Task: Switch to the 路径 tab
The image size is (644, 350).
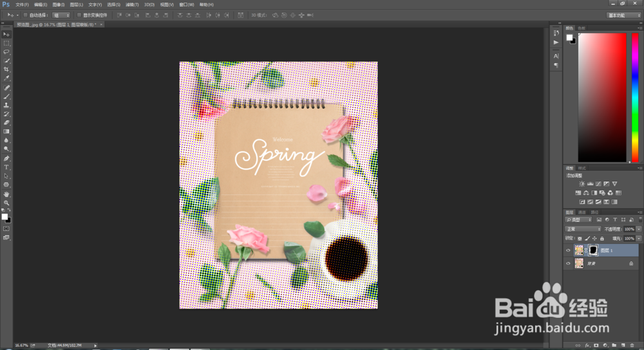Action: click(594, 212)
